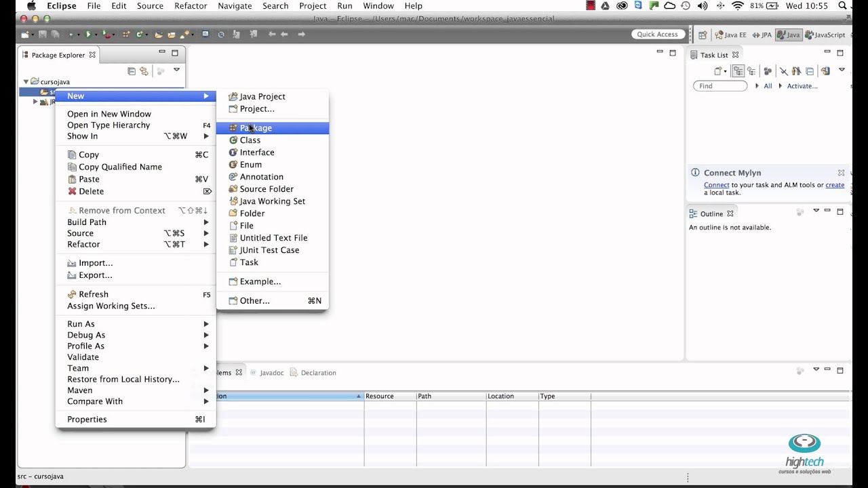This screenshot has width=868, height=488.
Task: Collapse all in Package Explorer toolbar
Action: point(132,70)
